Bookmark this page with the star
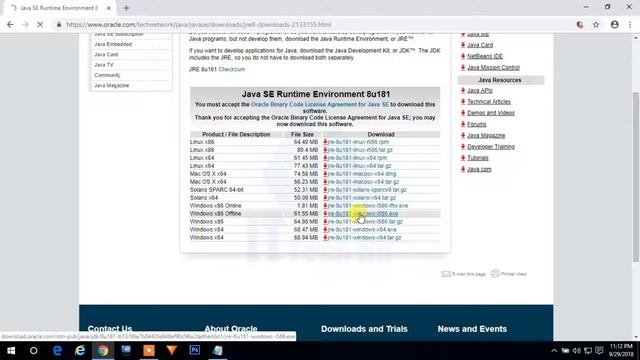 [596, 24]
